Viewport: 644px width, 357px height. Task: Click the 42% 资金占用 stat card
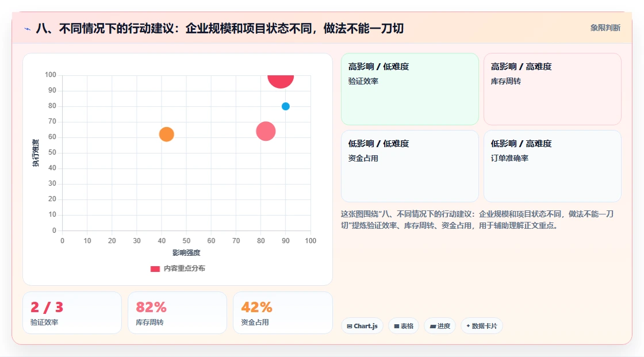(282, 313)
